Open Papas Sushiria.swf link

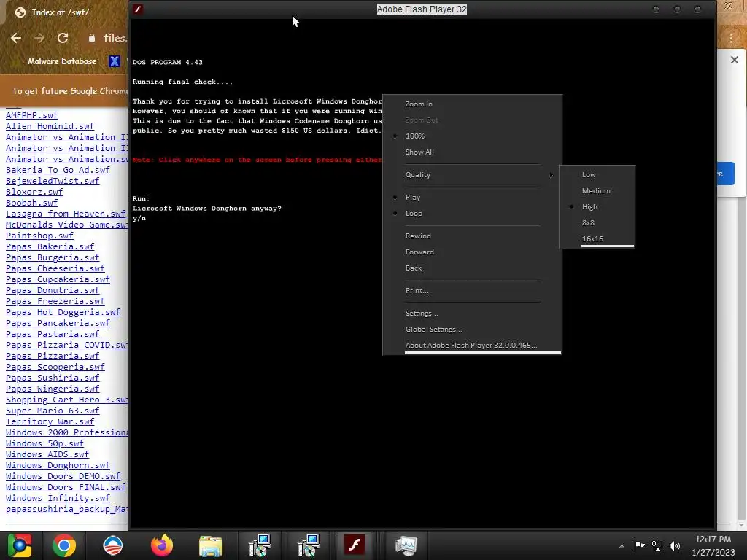(53, 378)
